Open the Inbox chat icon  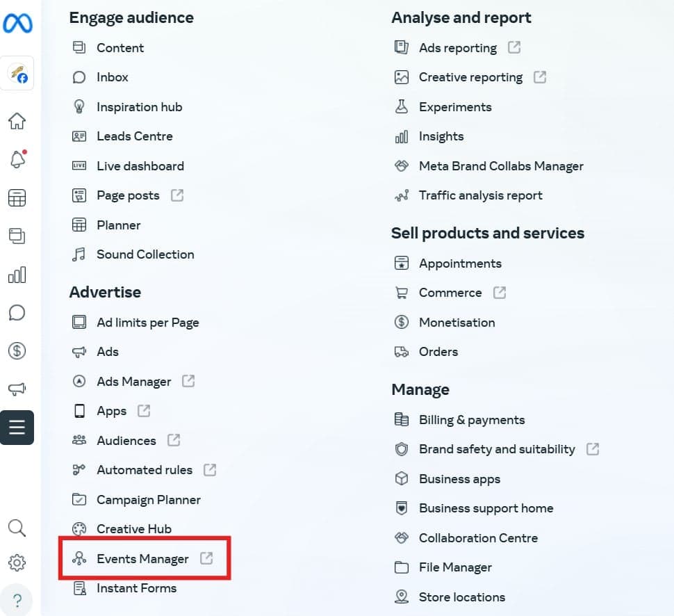17,312
